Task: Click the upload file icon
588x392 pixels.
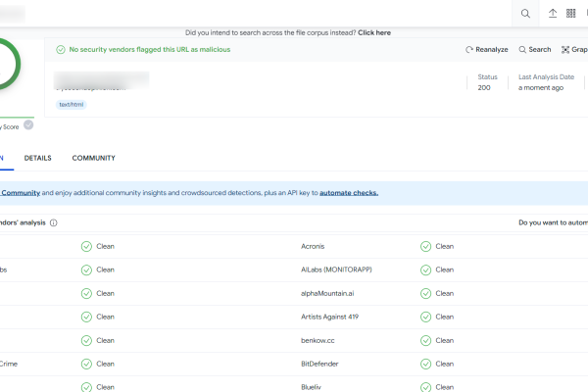Action: 553,14
